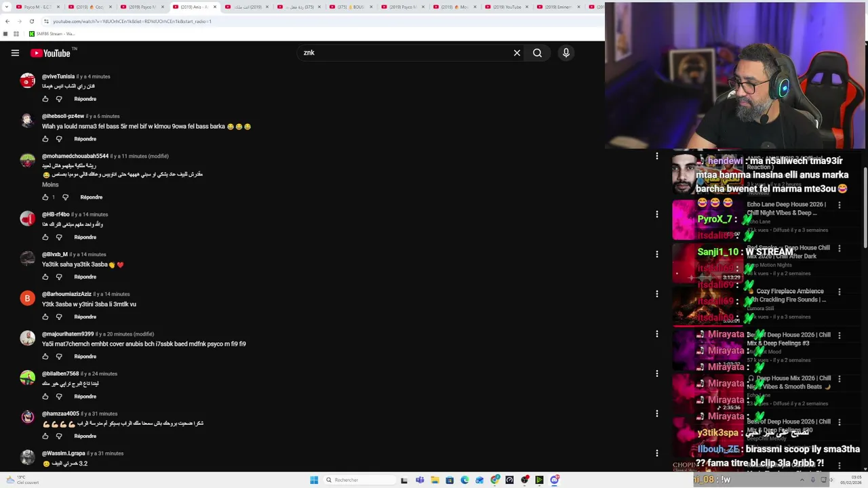Open options menu for @hamzaa4005 comment
The height and width of the screenshot is (488, 868).
656,413
